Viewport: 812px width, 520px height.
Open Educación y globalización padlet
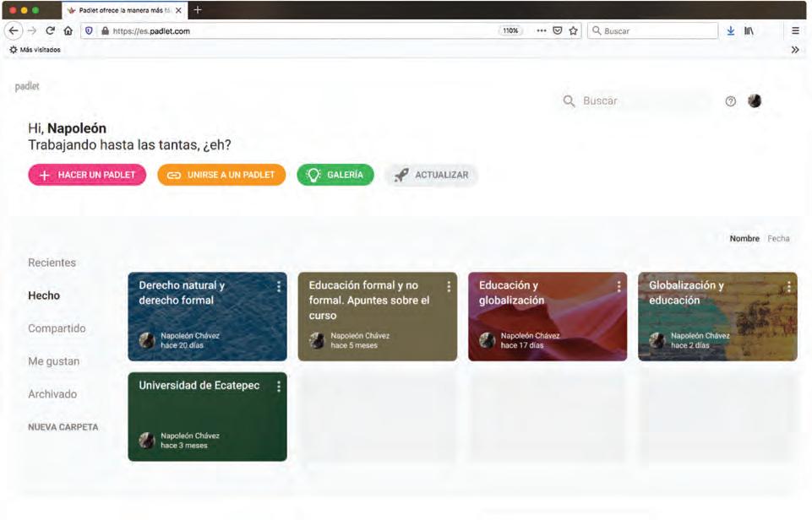tap(548, 317)
